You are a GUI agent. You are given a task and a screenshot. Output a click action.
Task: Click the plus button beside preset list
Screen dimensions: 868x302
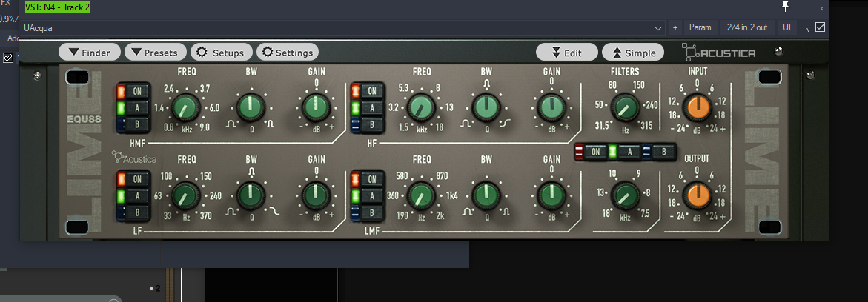pyautogui.click(x=675, y=27)
